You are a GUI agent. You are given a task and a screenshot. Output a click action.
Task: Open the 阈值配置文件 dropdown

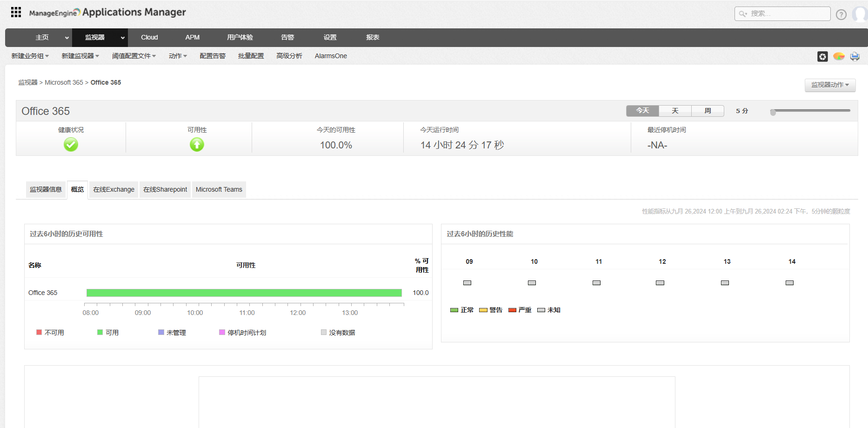pyautogui.click(x=134, y=56)
